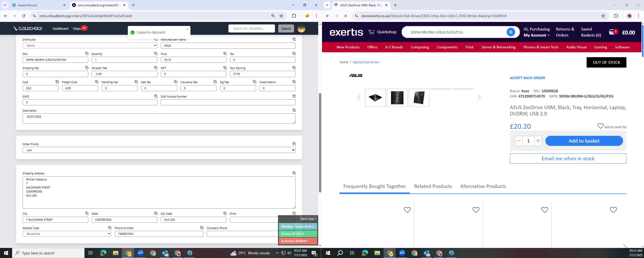This screenshot has height=258, width=644.
Task: Open the Distributor dropdown showing Exertis
Action: tap(90, 45)
